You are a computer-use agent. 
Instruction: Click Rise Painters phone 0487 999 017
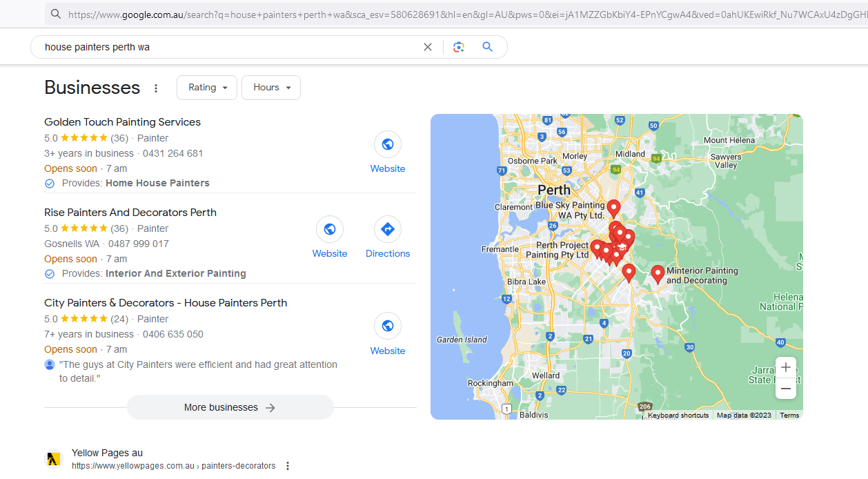click(x=139, y=244)
